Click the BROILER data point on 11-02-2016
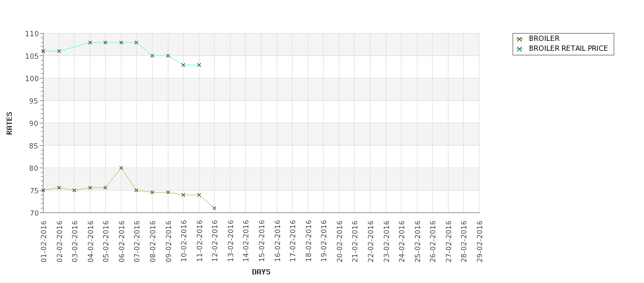Viewport: 644px width, 283px height. coord(199,195)
